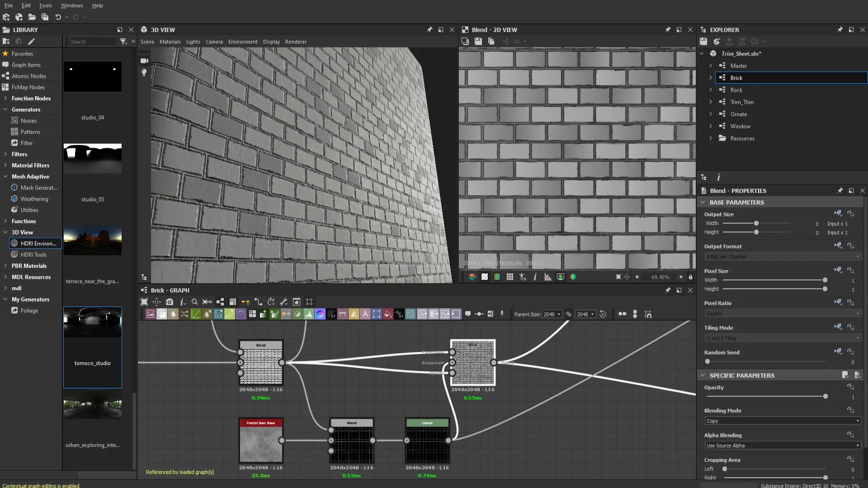
Task: Collapse the Generators category in Library
Action: (5, 109)
